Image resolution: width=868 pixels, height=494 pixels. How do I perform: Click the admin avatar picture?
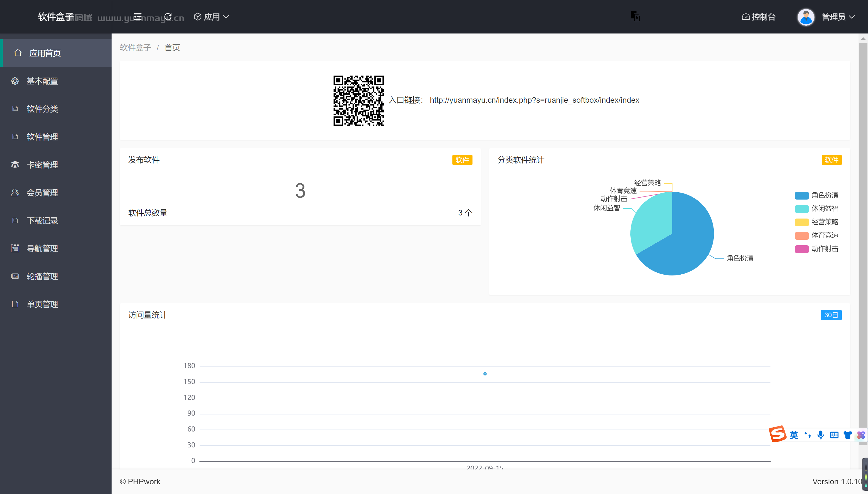coord(806,17)
